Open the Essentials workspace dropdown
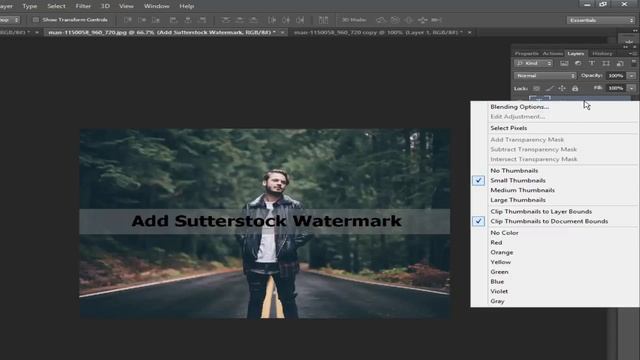The width and height of the screenshot is (640, 360). (x=600, y=20)
